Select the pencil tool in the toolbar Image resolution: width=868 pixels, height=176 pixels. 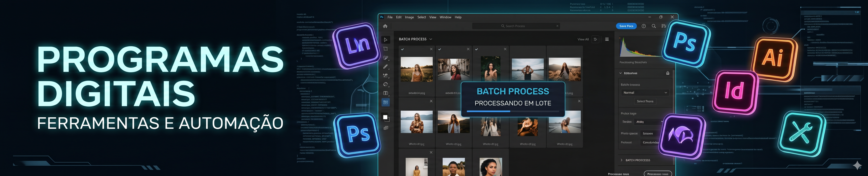(x=386, y=67)
